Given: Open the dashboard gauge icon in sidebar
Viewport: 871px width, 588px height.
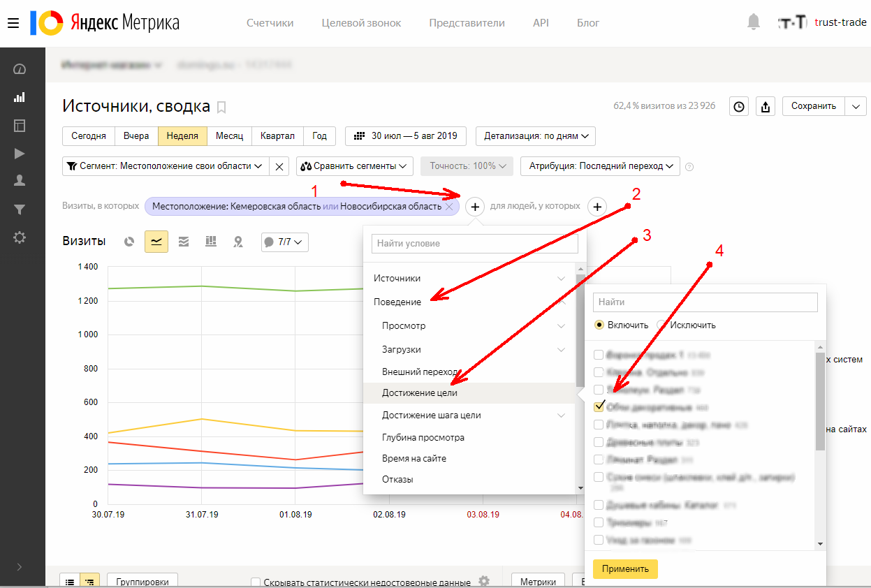Looking at the screenshot, I should (x=20, y=69).
